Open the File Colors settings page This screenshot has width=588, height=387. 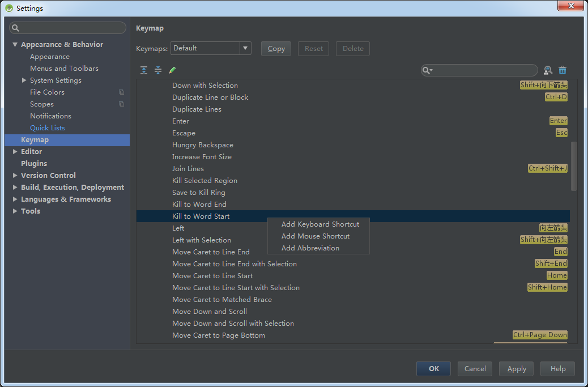(47, 92)
